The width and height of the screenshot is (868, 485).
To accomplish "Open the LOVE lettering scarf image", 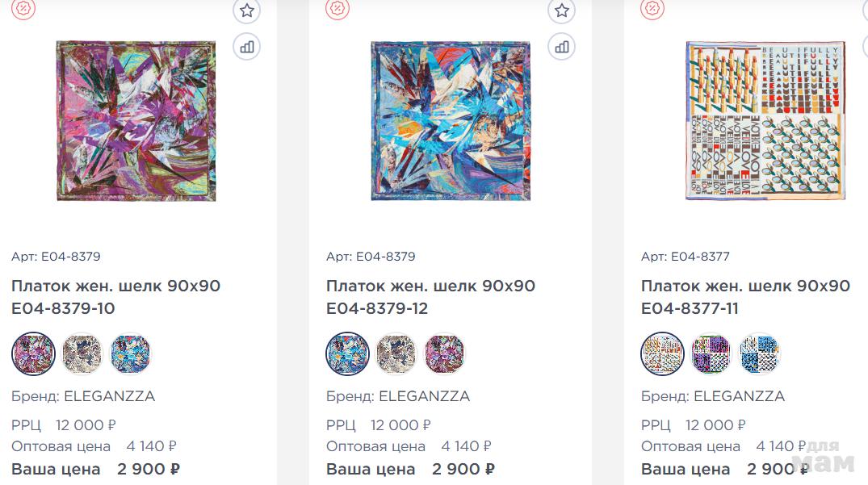I will coord(765,120).
